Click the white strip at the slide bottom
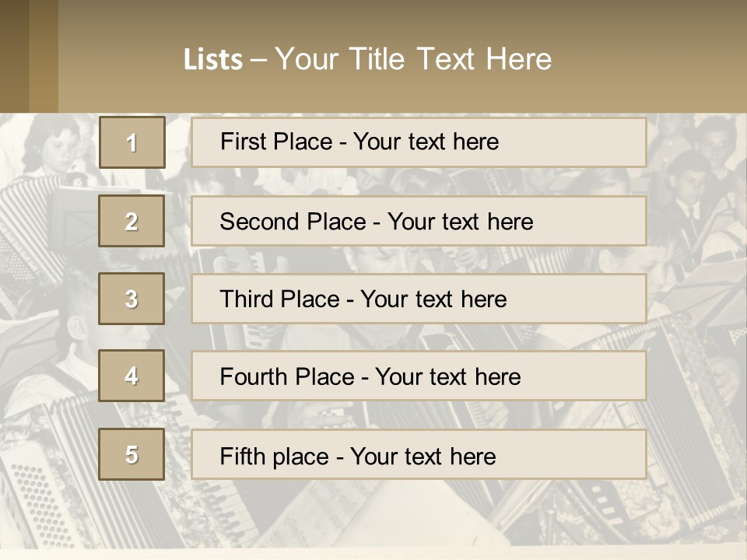This screenshot has height=560, width=747. click(373, 554)
